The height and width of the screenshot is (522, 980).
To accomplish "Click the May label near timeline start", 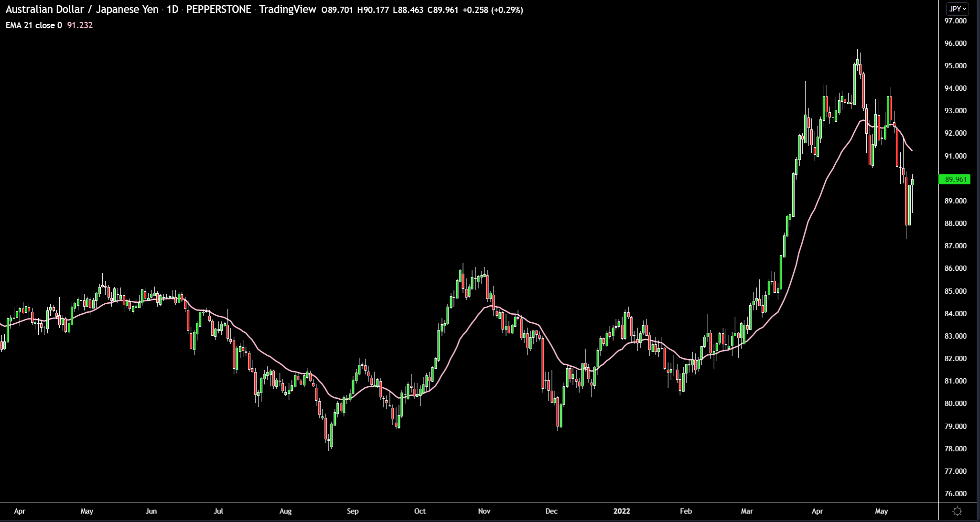I will point(87,511).
